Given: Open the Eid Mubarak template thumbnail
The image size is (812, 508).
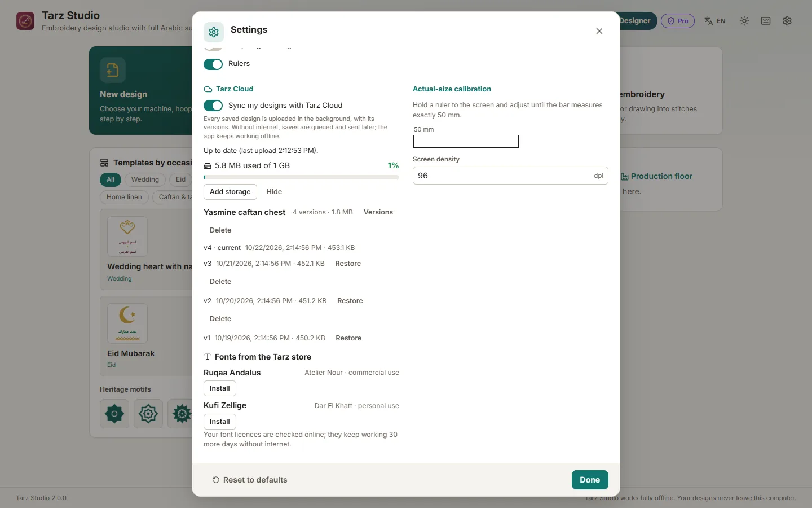Looking at the screenshot, I should (127, 323).
